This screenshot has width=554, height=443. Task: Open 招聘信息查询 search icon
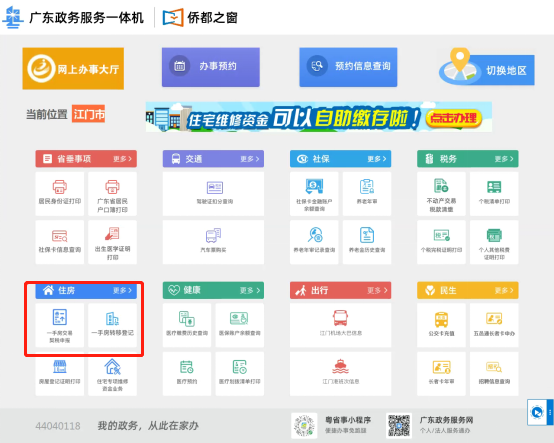pyautogui.click(x=494, y=367)
